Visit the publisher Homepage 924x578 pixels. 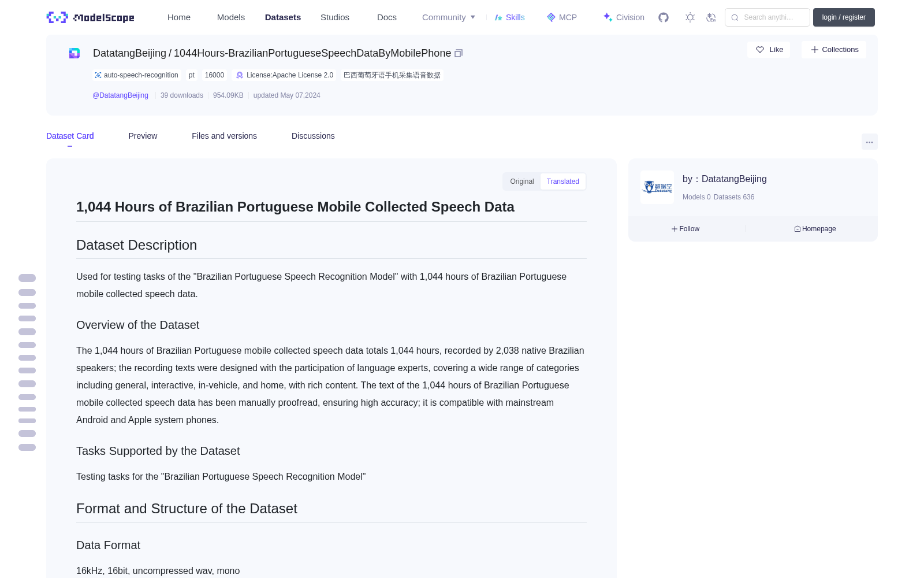(x=815, y=229)
